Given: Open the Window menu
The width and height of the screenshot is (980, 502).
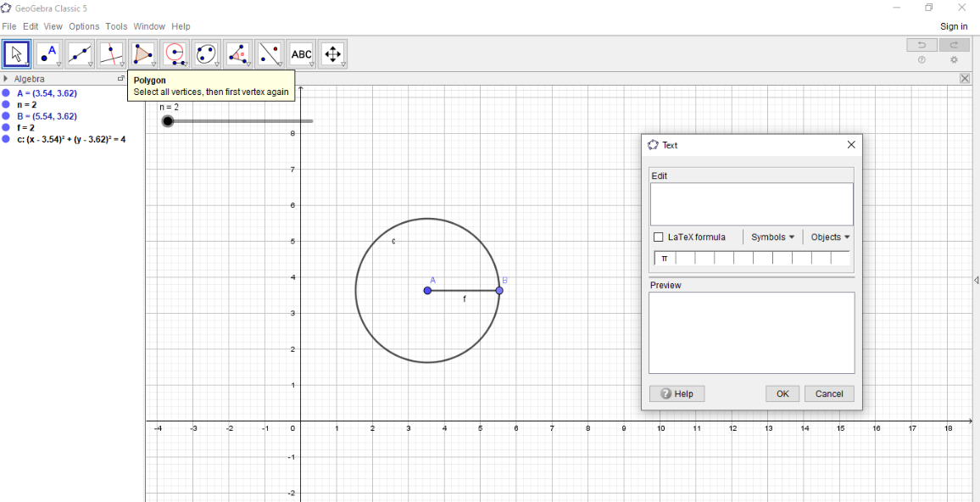Looking at the screenshot, I should [149, 26].
